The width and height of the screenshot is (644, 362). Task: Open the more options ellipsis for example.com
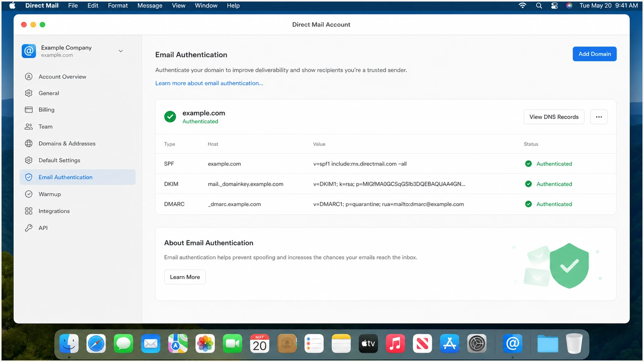pyautogui.click(x=599, y=117)
